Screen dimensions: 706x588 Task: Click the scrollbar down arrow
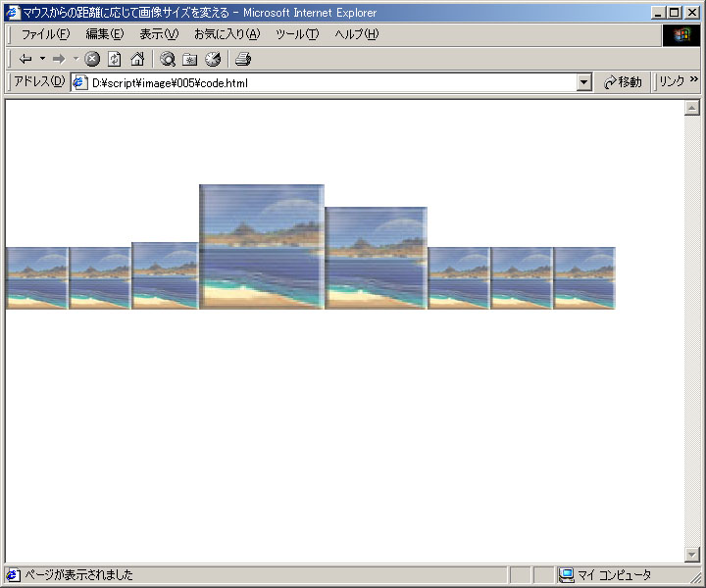coord(691,555)
